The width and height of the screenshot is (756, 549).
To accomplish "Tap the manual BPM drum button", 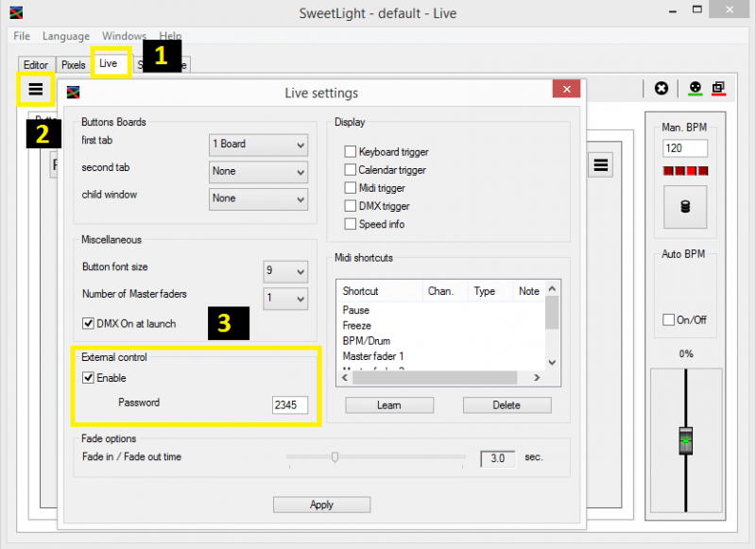I will (685, 207).
